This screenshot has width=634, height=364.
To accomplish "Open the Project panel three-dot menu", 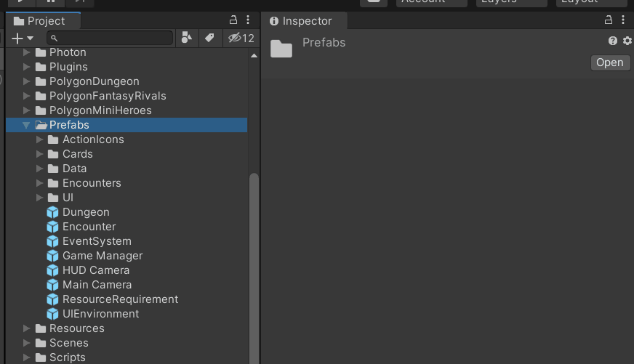I will 248,20.
